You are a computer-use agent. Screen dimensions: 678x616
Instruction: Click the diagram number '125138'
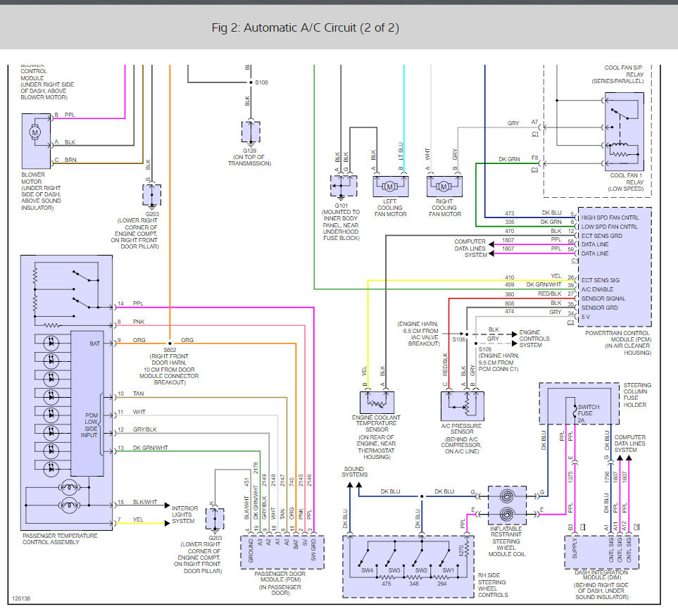(21, 598)
